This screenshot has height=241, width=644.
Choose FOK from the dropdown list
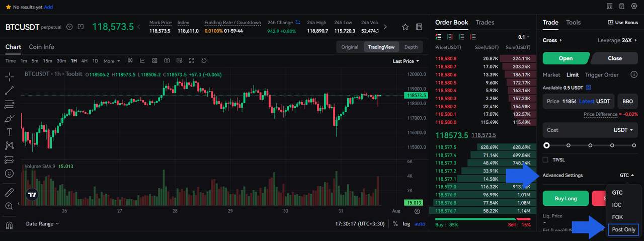click(x=617, y=217)
